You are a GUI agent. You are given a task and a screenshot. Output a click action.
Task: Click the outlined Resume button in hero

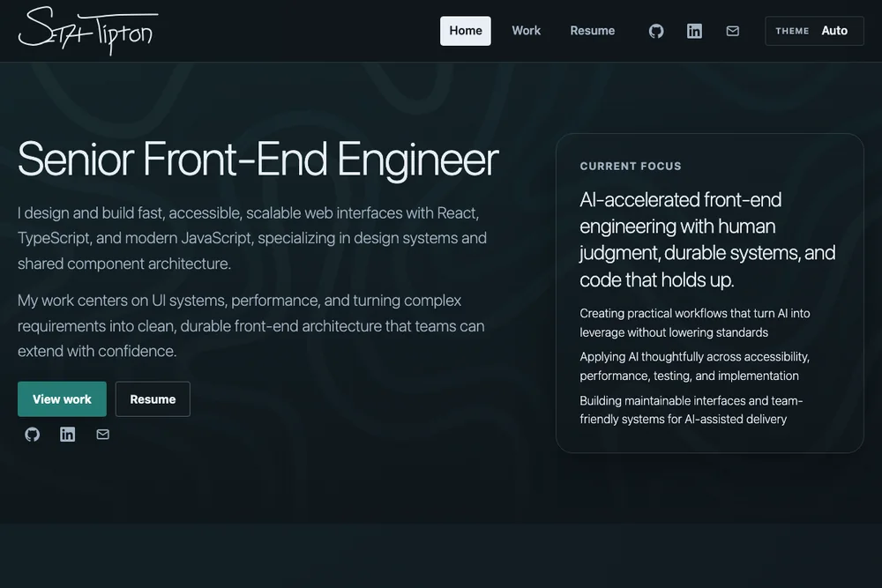[x=153, y=399]
